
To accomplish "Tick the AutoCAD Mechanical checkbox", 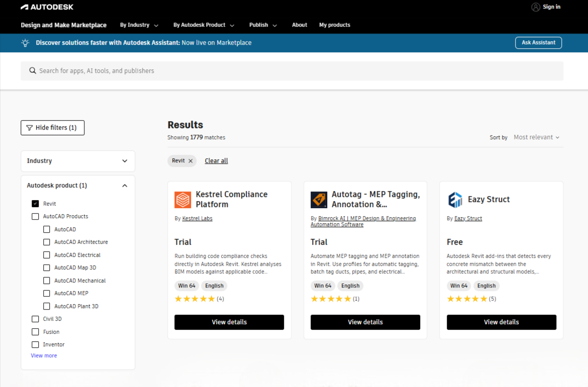I will pos(47,280).
